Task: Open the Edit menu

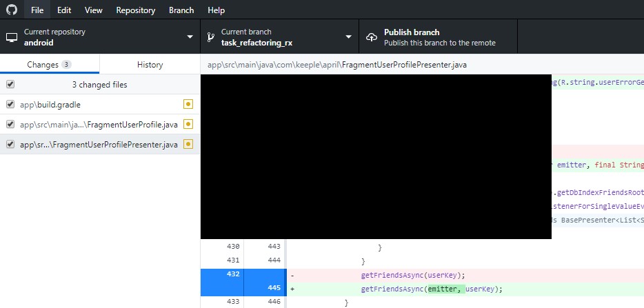Action: point(64,10)
